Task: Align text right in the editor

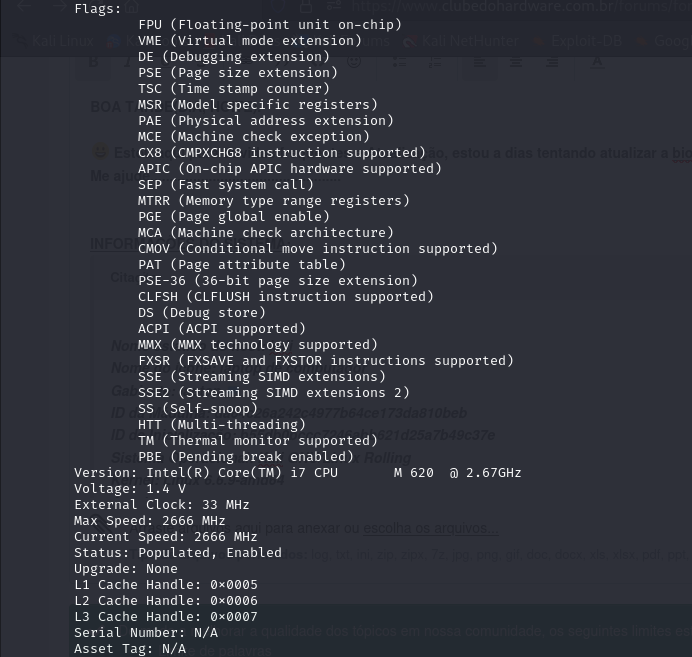Action: point(552,62)
